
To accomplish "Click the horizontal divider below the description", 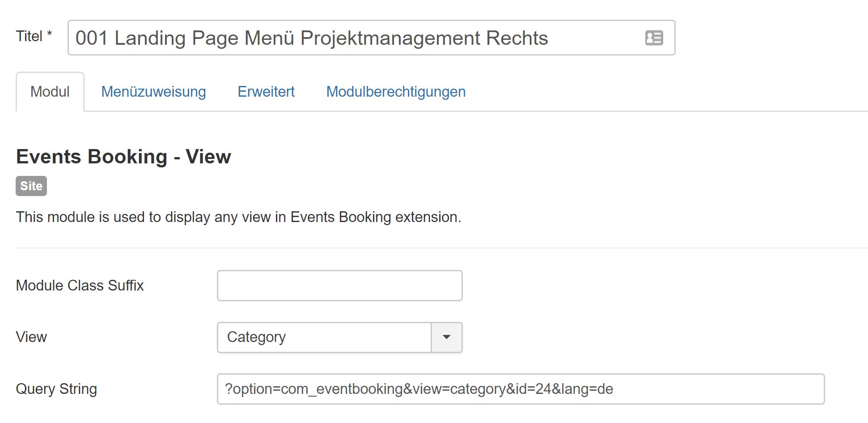I will [x=441, y=248].
